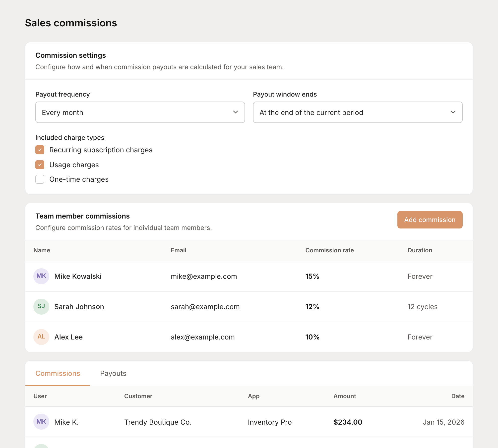This screenshot has height=448, width=498.
Task: Click mike@example.com email address
Action: coord(204,276)
